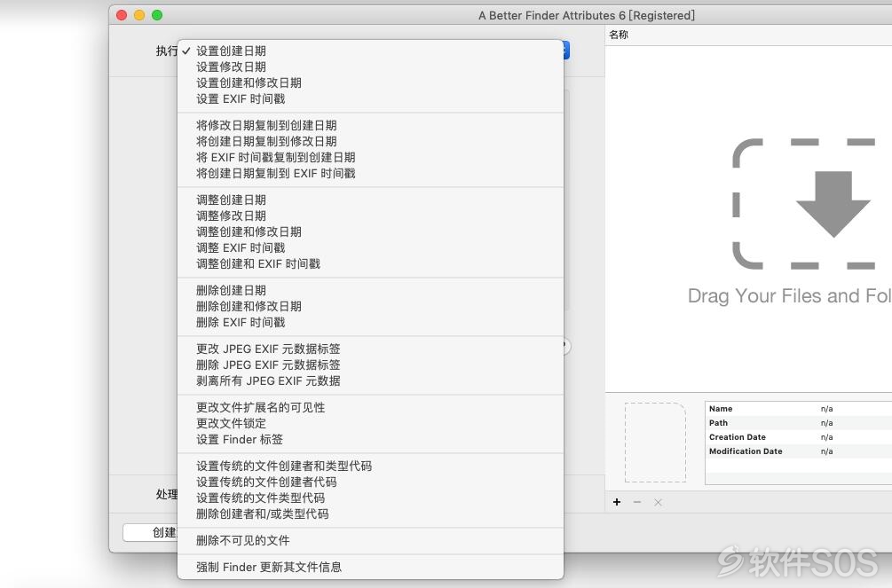Click the drop-files arrow icon
892x588 pixels.
click(833, 204)
